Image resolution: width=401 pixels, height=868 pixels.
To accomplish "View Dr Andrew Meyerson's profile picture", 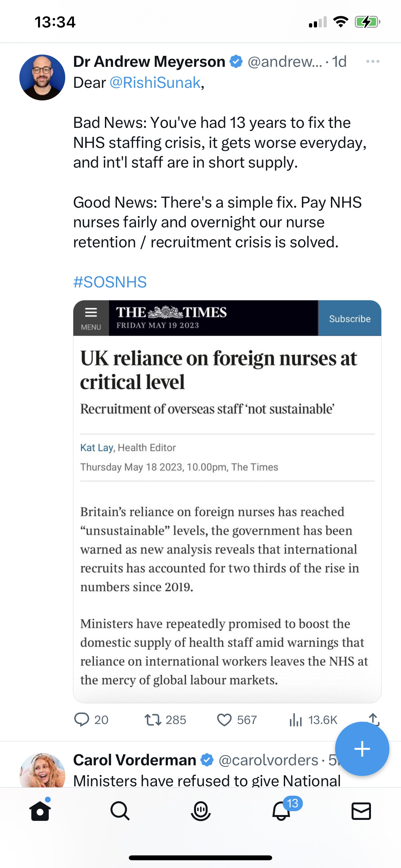I will click(42, 77).
